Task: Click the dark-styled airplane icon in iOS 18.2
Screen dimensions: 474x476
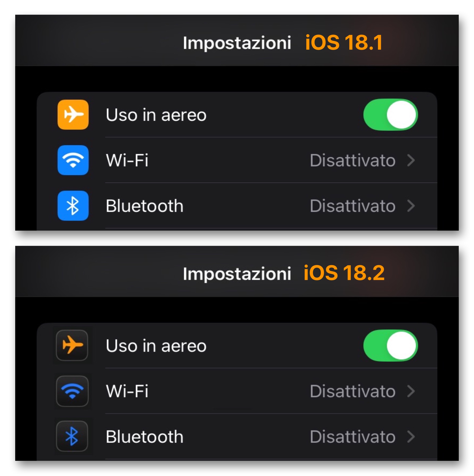Action: point(73,346)
